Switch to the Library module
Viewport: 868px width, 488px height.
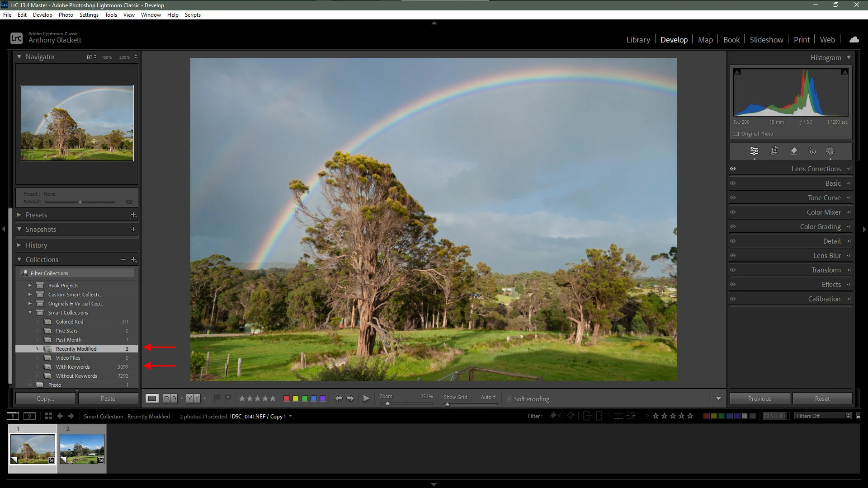point(638,40)
